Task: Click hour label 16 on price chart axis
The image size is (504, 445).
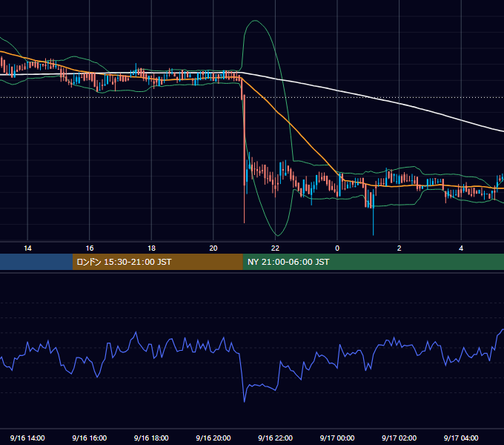Action: (90, 248)
